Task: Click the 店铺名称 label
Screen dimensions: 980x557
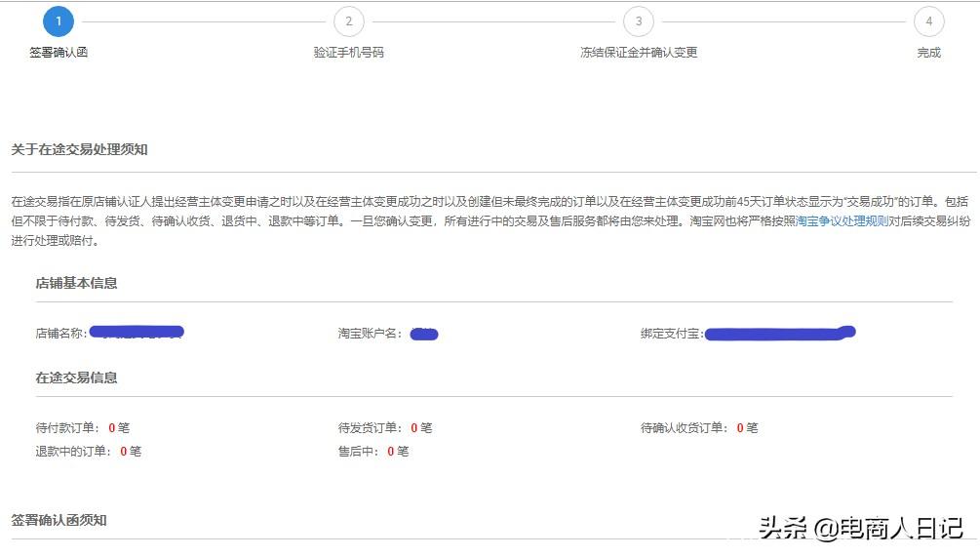Action: click(61, 334)
